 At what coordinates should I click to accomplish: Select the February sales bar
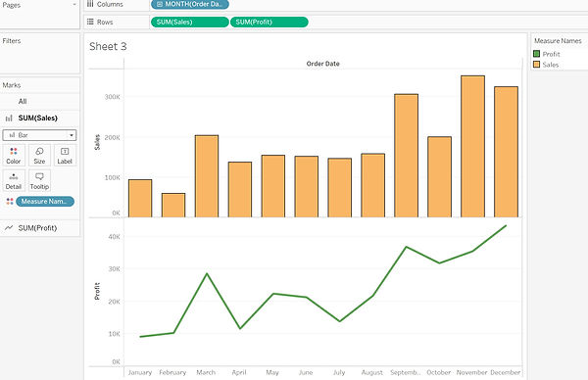[173, 206]
